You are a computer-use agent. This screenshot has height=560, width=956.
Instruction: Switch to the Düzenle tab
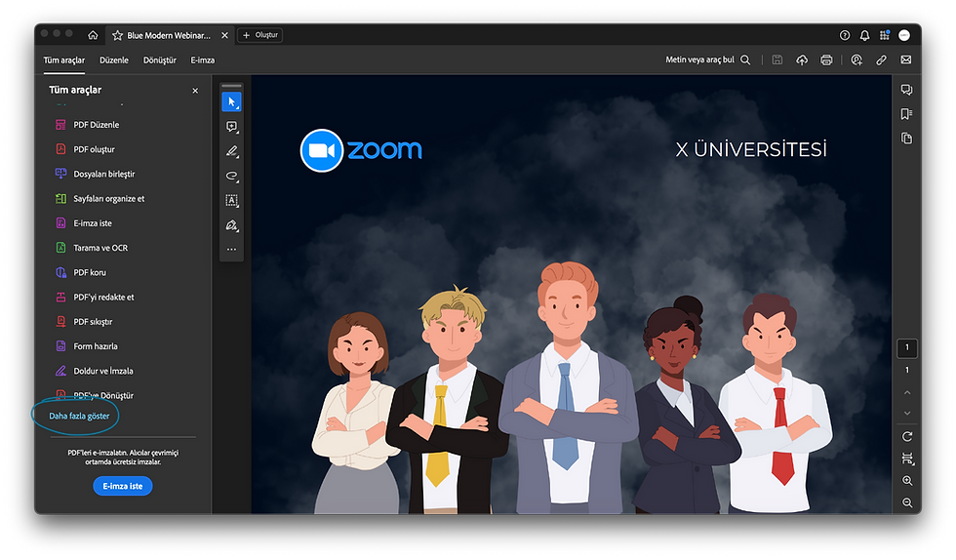pyautogui.click(x=114, y=60)
